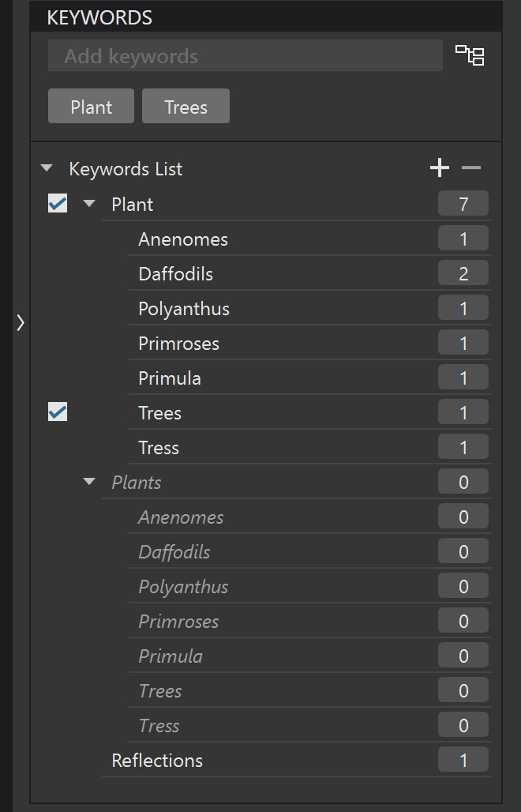Collapse the Keywords List section
The image size is (521, 812).
click(47, 168)
